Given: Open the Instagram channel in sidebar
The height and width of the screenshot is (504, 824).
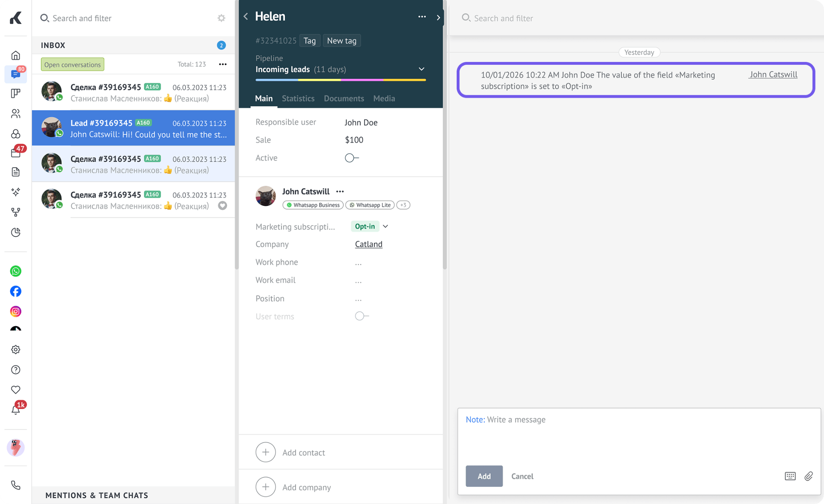Looking at the screenshot, I should pyautogui.click(x=16, y=311).
